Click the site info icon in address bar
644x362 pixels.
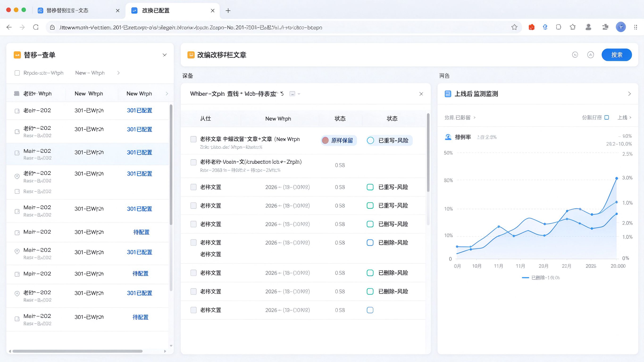(52, 27)
